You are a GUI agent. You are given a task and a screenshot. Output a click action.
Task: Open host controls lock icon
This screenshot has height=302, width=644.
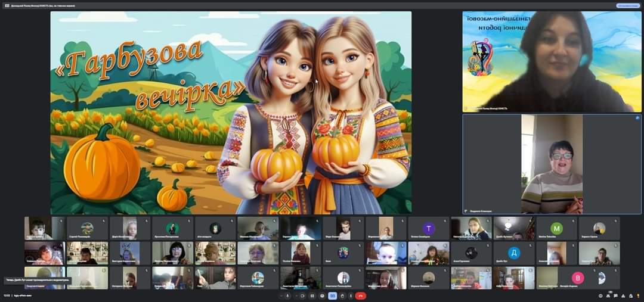(x=631, y=296)
